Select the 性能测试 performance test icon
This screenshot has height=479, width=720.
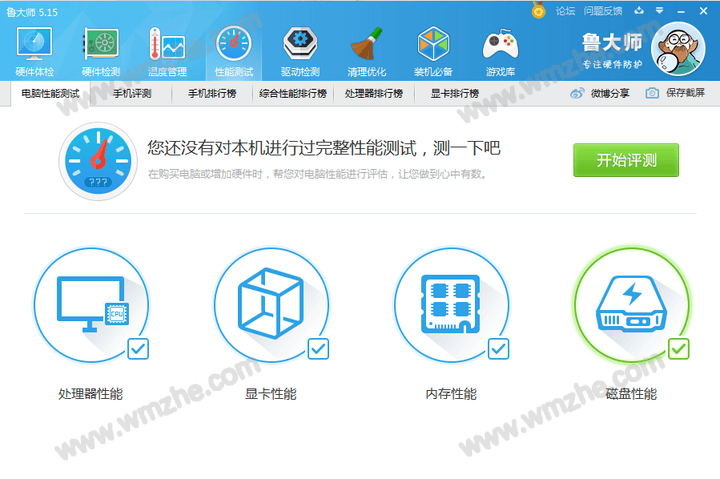tap(234, 49)
